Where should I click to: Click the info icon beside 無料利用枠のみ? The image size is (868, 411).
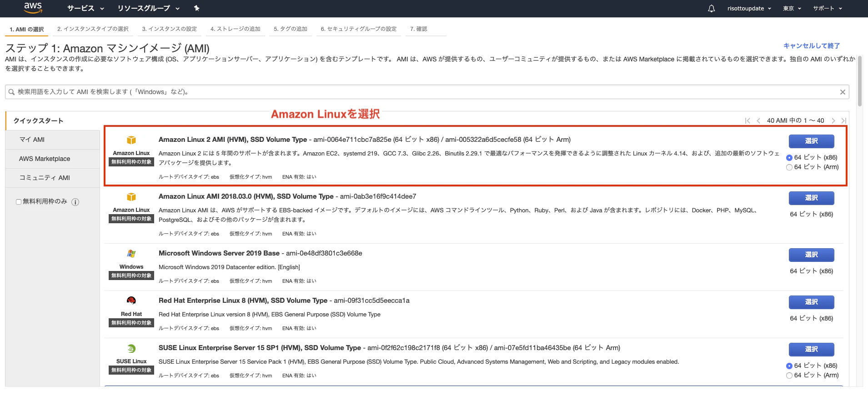[75, 202]
